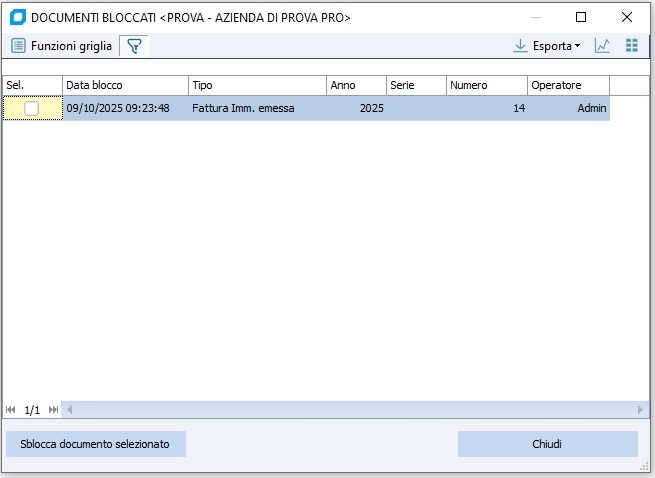The image size is (655, 478).
Task: Tick the Sel. checkbox for invoice 14
Action: click(32, 108)
